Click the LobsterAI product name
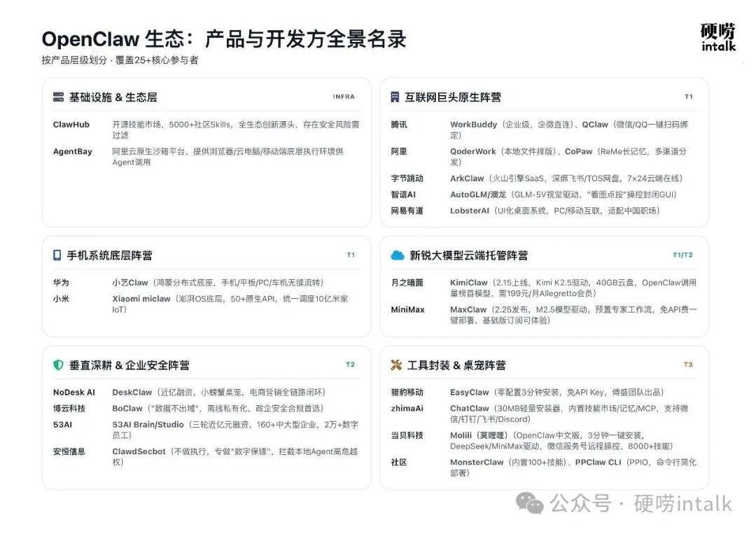756x534 pixels. (470, 211)
